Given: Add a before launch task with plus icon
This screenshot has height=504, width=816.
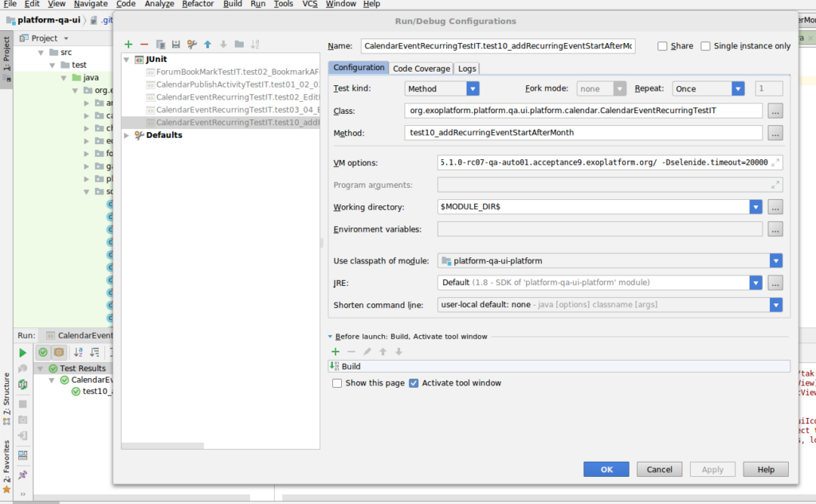Looking at the screenshot, I should 335,352.
